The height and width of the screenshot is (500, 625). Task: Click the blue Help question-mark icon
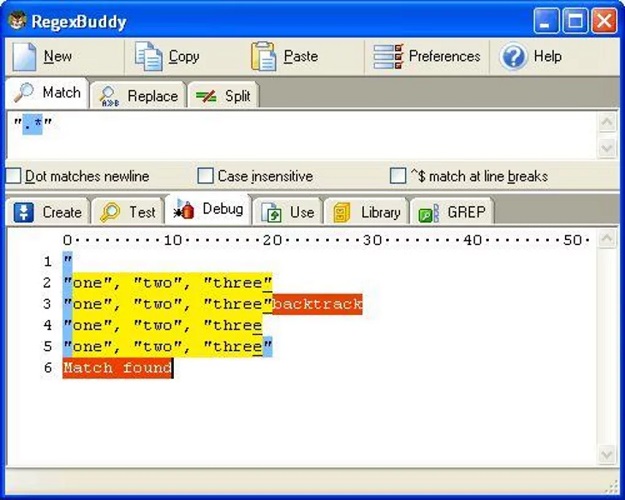513,57
